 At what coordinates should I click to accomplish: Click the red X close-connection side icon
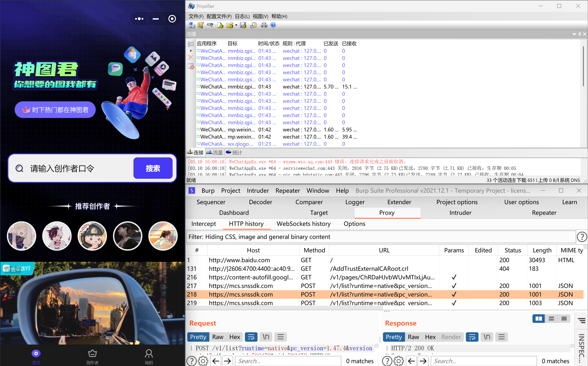coord(191,58)
